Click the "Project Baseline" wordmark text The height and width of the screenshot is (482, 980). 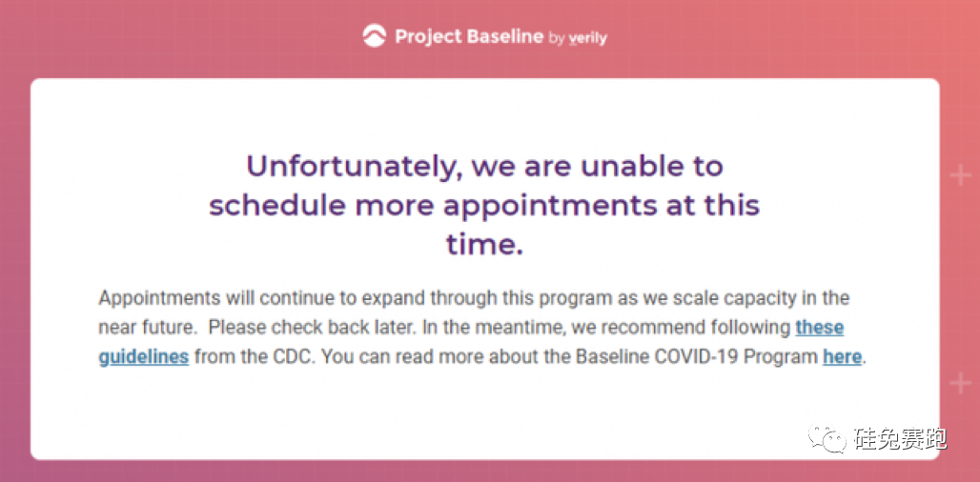(468, 37)
